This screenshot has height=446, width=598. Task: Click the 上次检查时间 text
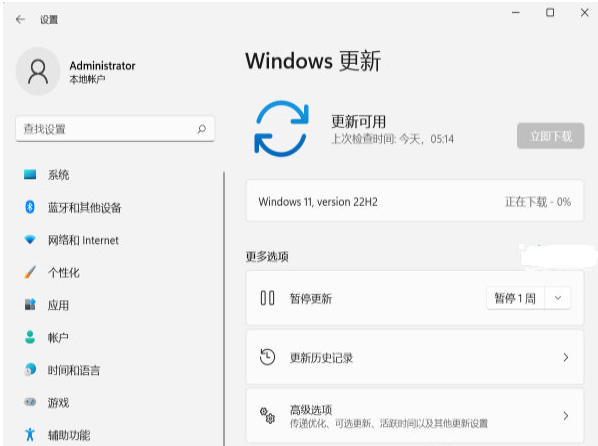392,139
